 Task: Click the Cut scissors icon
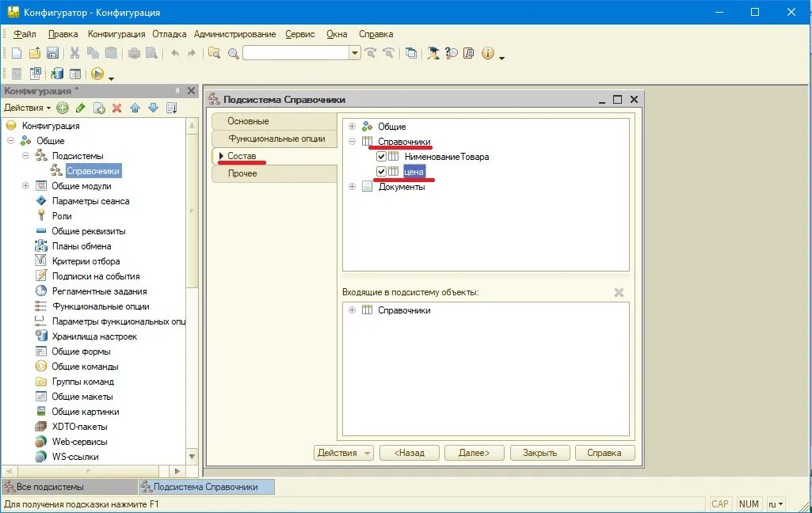point(74,53)
